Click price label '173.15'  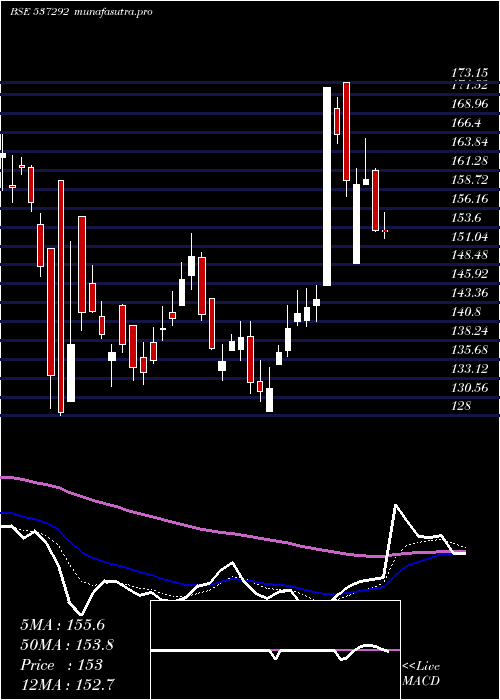(469, 73)
